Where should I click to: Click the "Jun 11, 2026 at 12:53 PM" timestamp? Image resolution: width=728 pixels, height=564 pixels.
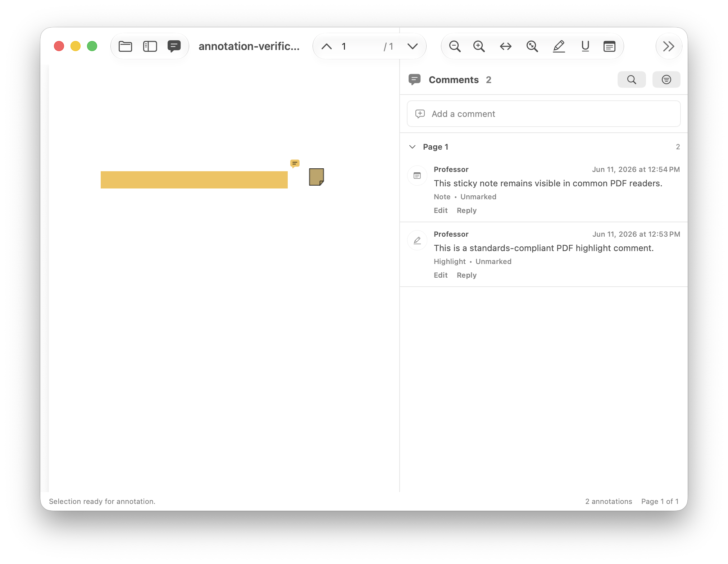(x=636, y=234)
